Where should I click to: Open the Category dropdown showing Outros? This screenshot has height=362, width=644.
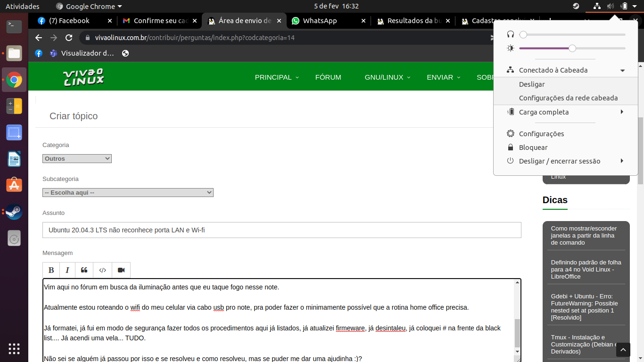(x=77, y=159)
